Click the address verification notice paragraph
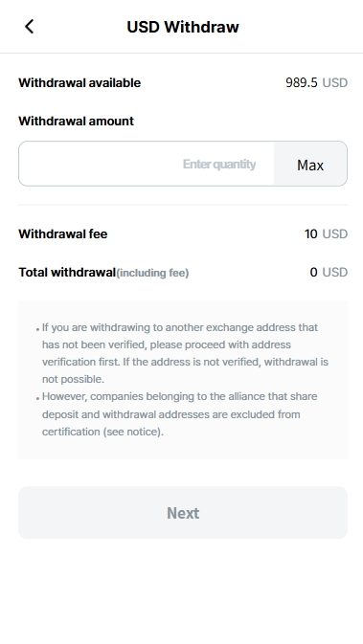The width and height of the screenshot is (363, 644). point(185,353)
